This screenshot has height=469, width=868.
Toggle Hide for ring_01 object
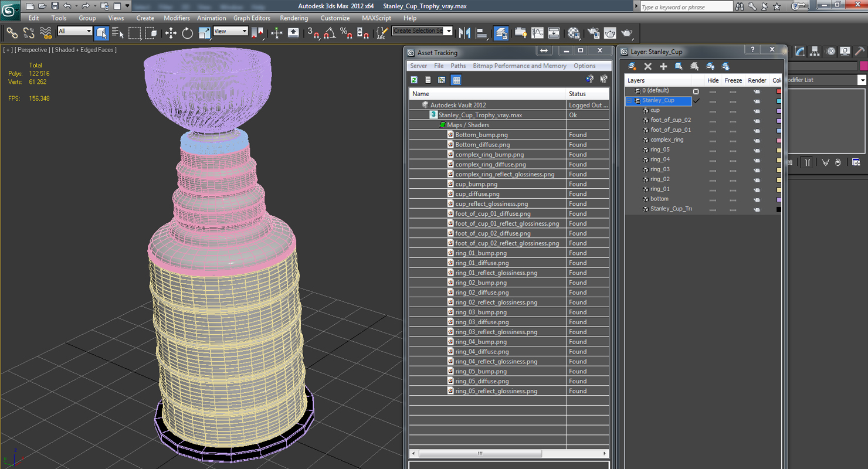tap(713, 189)
